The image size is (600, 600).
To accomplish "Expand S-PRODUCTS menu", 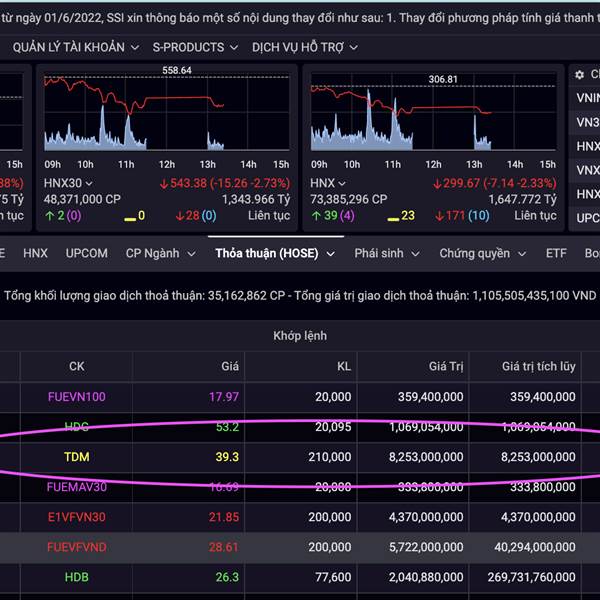I will [195, 47].
